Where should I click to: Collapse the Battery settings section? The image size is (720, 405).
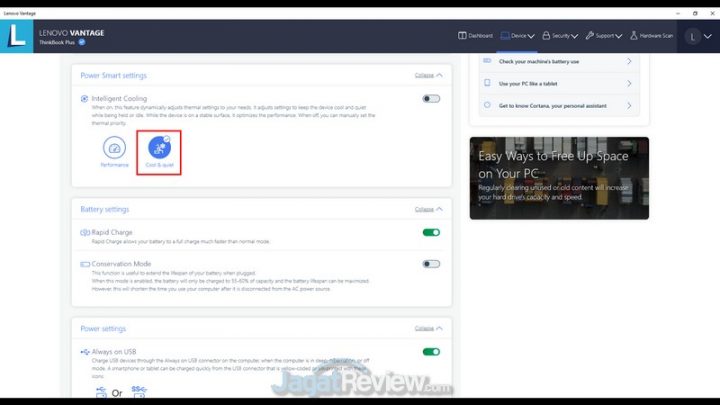click(x=428, y=209)
